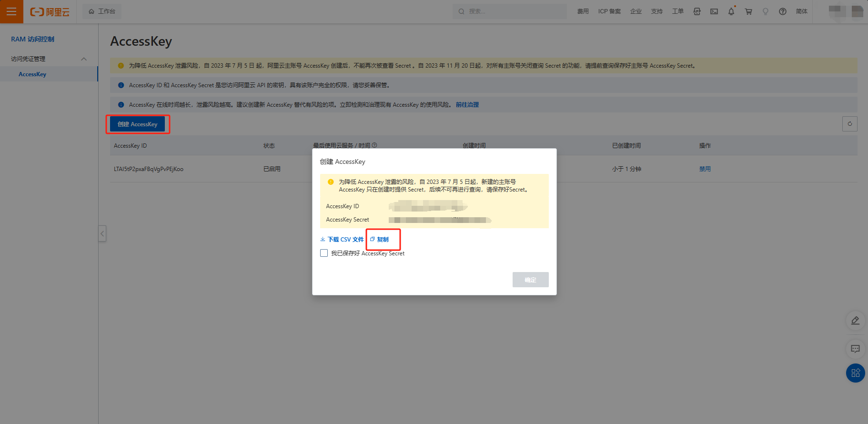Click the blurred AccessKey ID value
This screenshot has height=424, width=868.
(428, 206)
